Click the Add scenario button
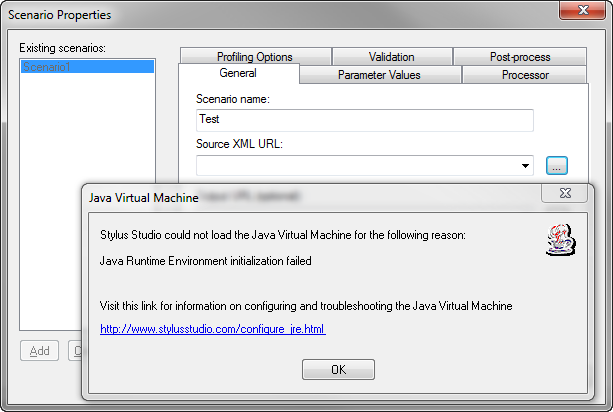The height and width of the screenshot is (412, 613). 40,351
